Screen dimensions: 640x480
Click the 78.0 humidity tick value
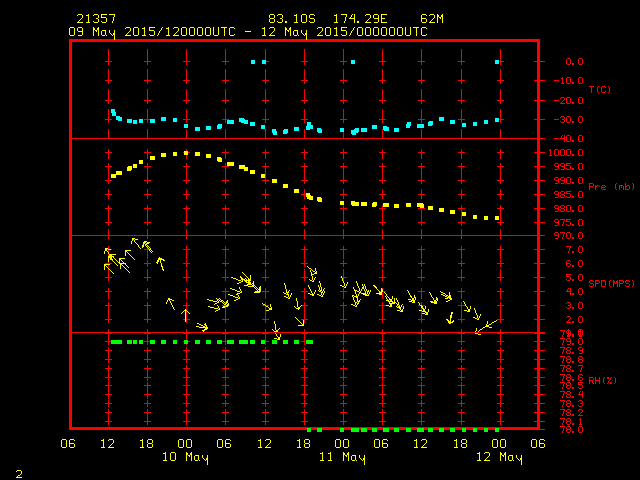[571, 429]
